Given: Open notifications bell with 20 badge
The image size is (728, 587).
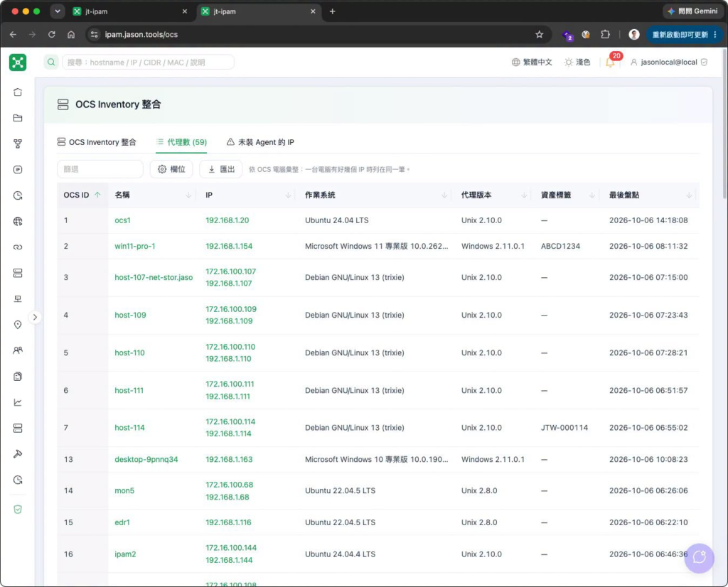Looking at the screenshot, I should pyautogui.click(x=611, y=62).
